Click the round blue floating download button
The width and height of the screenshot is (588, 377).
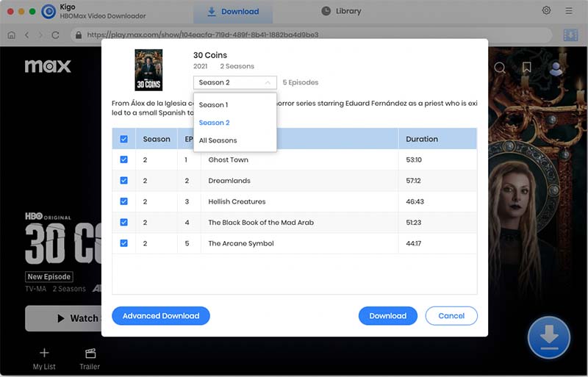tap(549, 337)
